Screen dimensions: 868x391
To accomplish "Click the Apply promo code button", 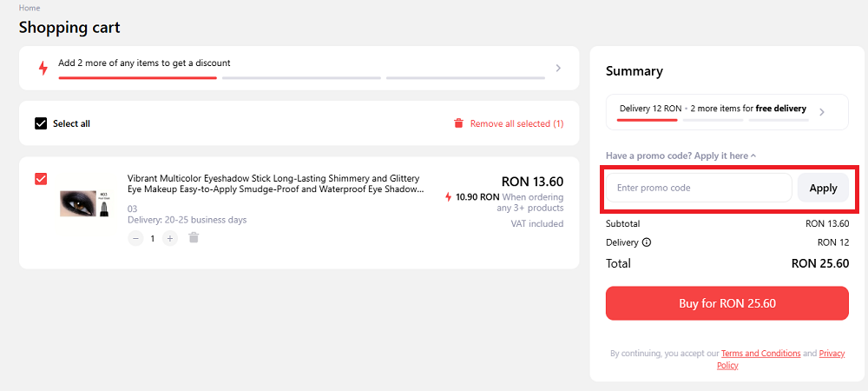I will point(823,188).
